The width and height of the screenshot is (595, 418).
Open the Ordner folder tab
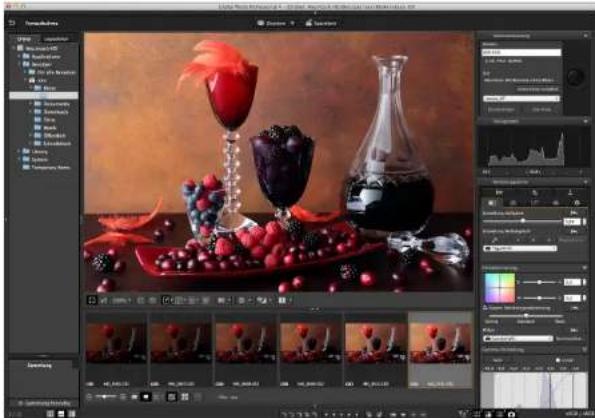(x=24, y=39)
